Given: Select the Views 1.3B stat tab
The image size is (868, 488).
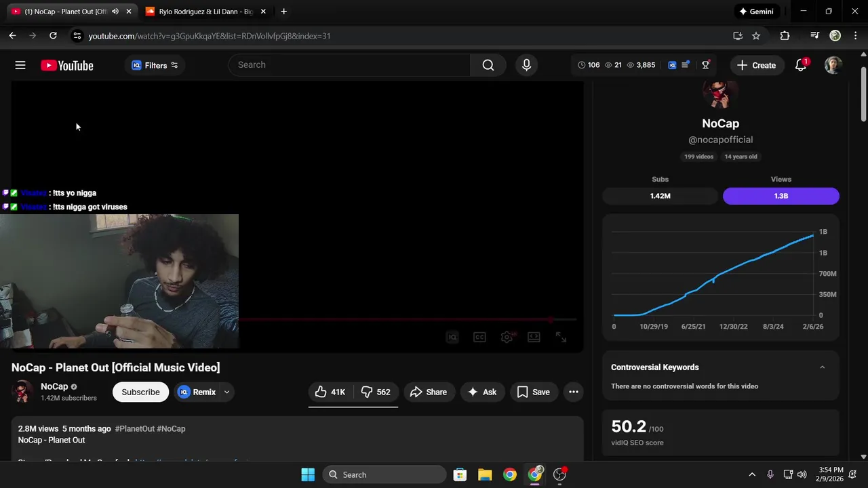Looking at the screenshot, I should 781,196.
